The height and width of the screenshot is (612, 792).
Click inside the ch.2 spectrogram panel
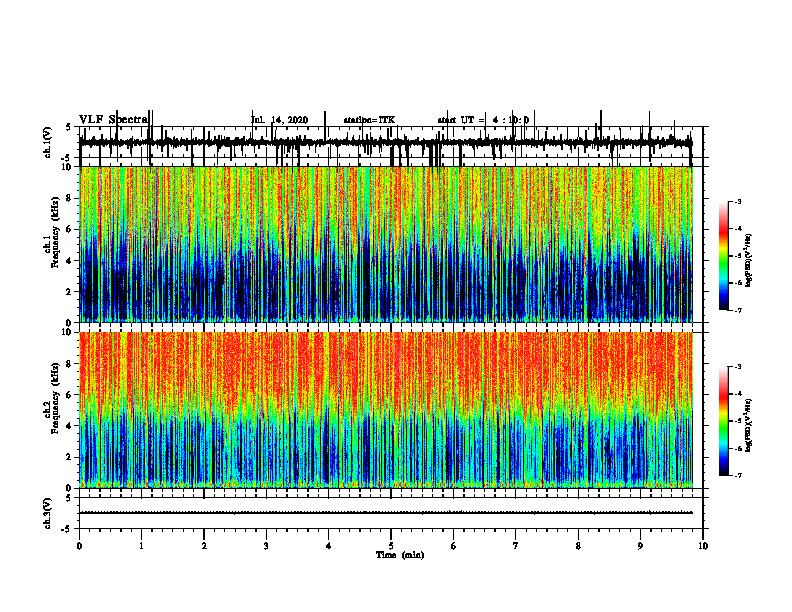coord(386,410)
